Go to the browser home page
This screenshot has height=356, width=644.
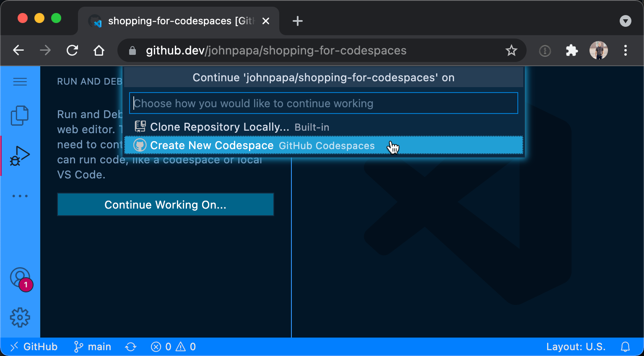point(99,51)
